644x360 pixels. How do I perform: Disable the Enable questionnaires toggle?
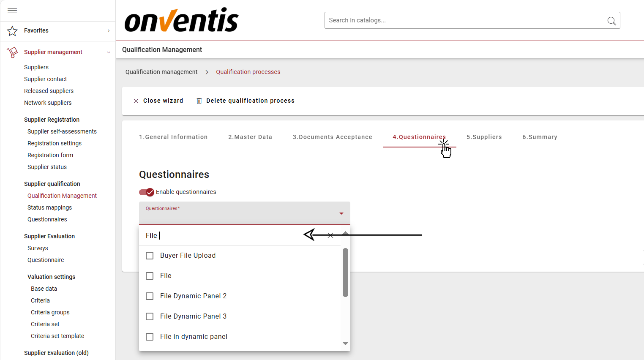pos(146,192)
